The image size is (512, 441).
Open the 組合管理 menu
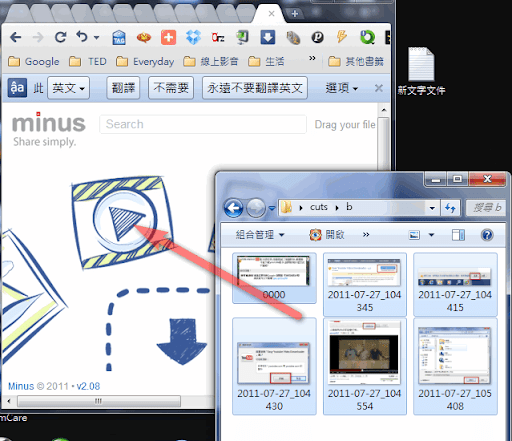[260, 235]
